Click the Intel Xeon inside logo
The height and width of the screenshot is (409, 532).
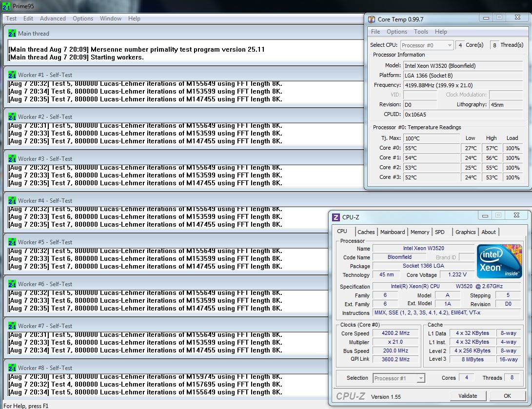point(499,261)
